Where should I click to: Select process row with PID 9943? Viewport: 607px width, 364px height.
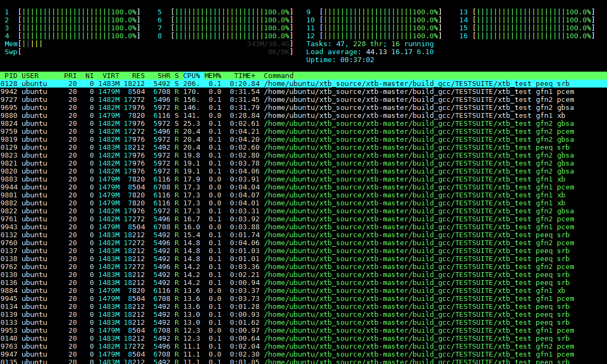[304, 227]
